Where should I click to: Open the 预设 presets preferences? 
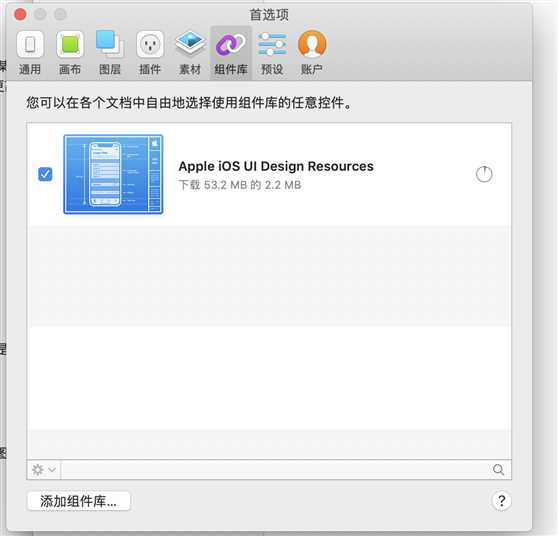click(x=272, y=53)
